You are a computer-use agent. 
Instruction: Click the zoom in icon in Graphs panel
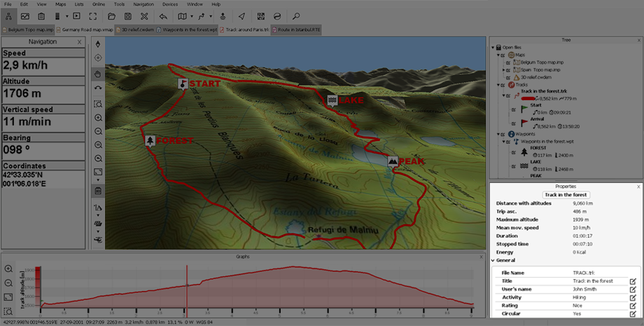coord(8,269)
